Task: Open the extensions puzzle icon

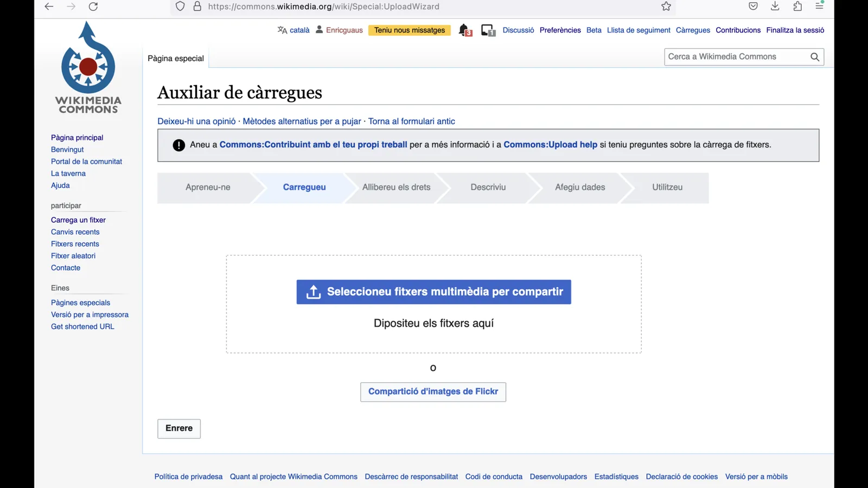Action: coord(797,7)
